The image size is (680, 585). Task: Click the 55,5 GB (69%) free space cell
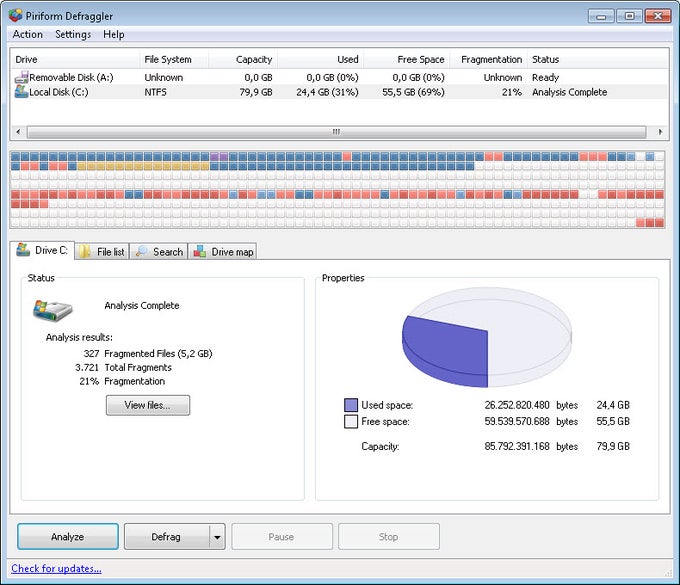(413, 92)
